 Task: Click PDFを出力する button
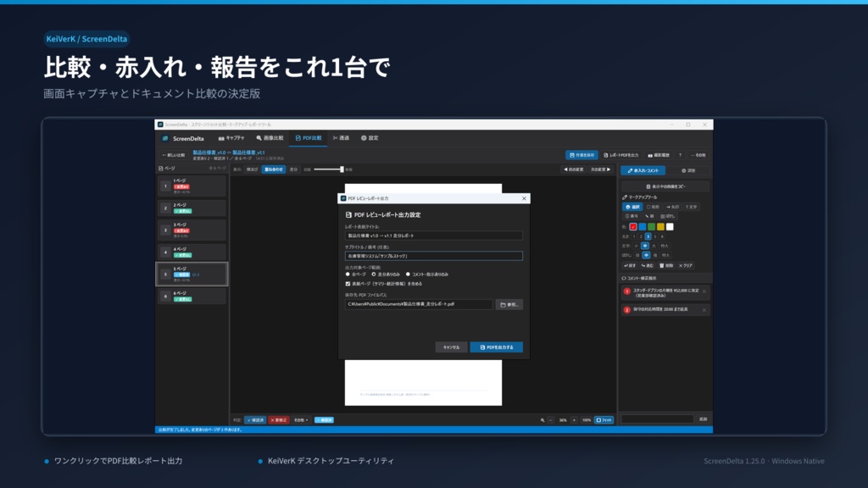coord(497,347)
